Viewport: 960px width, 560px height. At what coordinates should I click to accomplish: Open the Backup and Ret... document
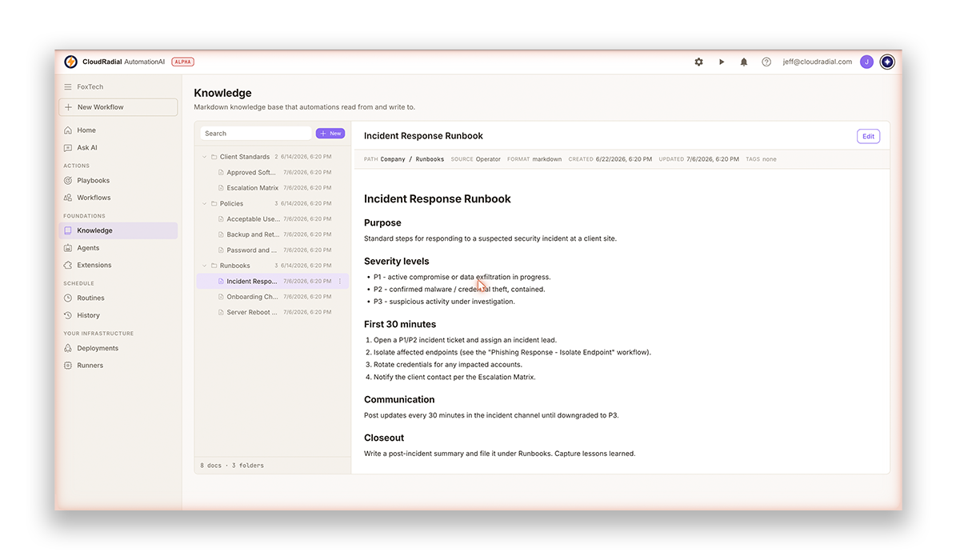coord(253,234)
